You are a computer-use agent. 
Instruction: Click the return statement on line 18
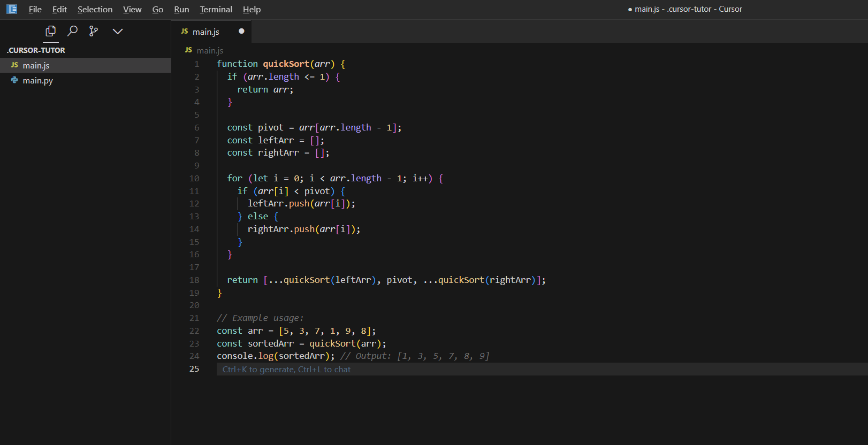pyautogui.click(x=386, y=280)
